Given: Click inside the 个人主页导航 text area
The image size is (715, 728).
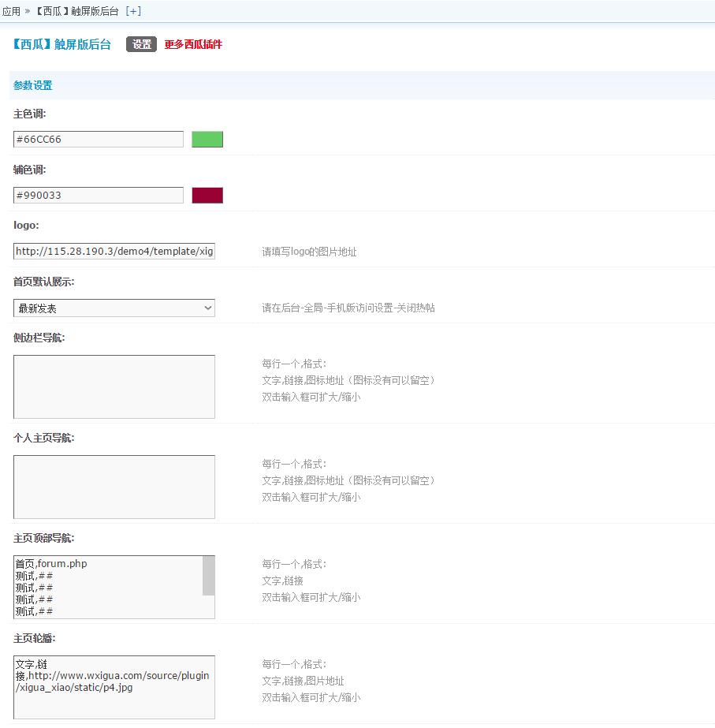Looking at the screenshot, I should pos(114,487).
